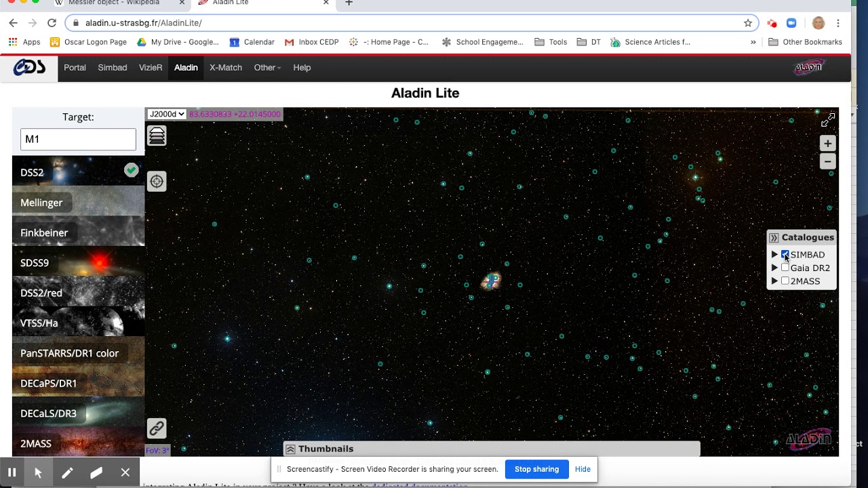Open the Calendar bookmark
The height and width of the screenshot is (488, 868).
tap(252, 42)
